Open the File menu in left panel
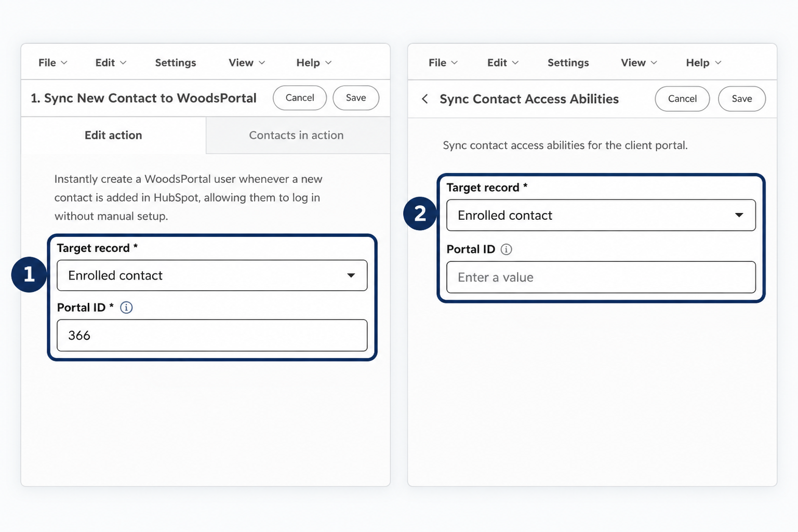This screenshot has height=532, width=798. (52, 63)
